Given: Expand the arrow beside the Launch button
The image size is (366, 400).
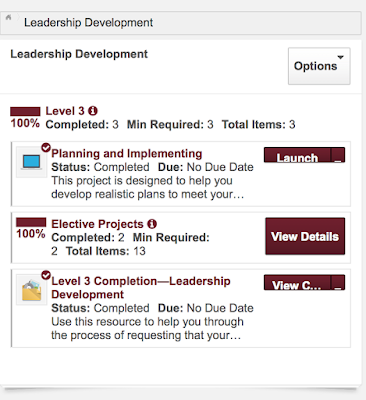Looking at the screenshot, I should (x=338, y=155).
